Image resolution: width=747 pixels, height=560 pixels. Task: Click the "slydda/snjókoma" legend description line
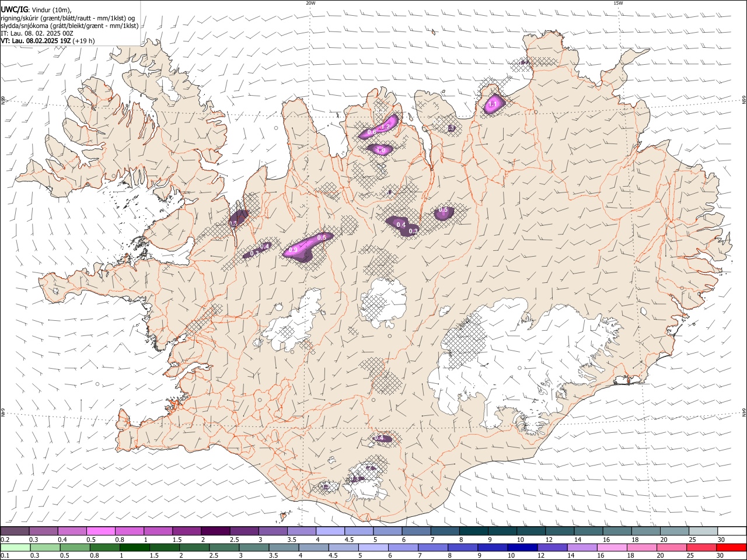[69, 26]
